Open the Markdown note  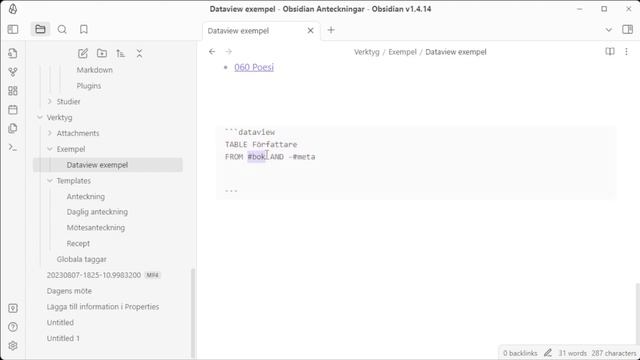[x=95, y=70]
